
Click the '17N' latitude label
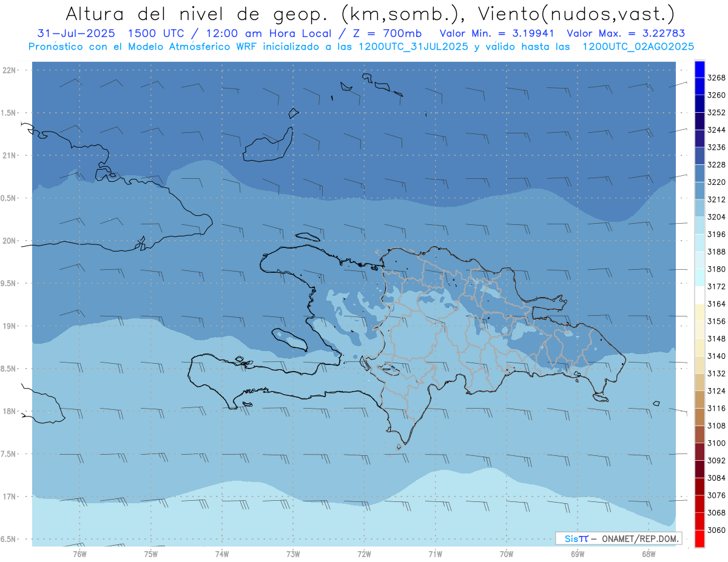tap(9, 497)
